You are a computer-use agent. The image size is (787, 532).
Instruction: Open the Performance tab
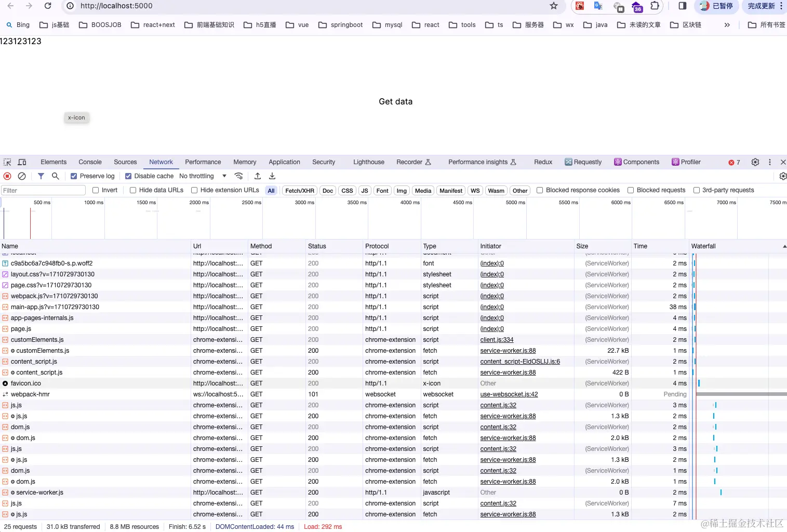203,162
